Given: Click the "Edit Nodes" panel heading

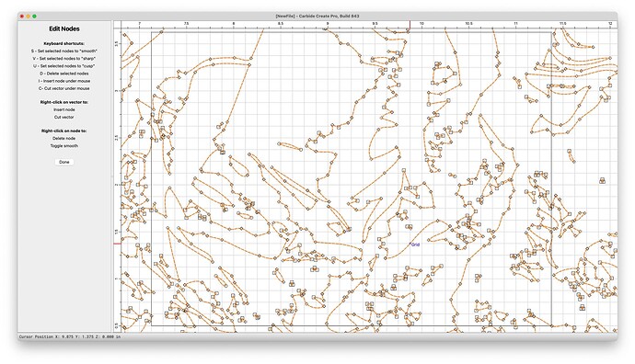Looking at the screenshot, I should (x=64, y=28).
